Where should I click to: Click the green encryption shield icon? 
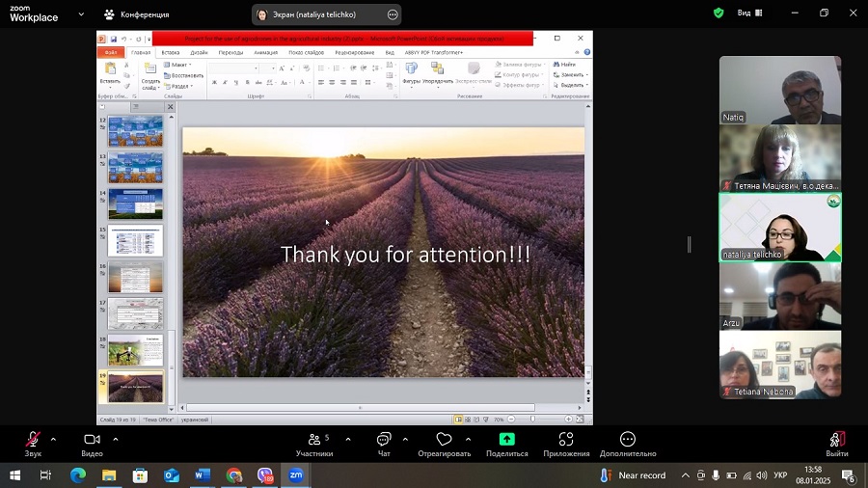pyautogui.click(x=719, y=14)
